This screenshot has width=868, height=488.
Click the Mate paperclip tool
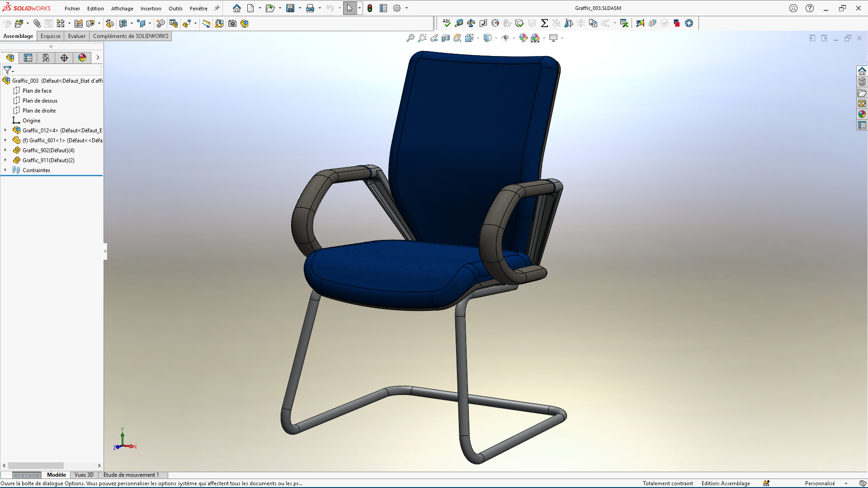[37, 23]
